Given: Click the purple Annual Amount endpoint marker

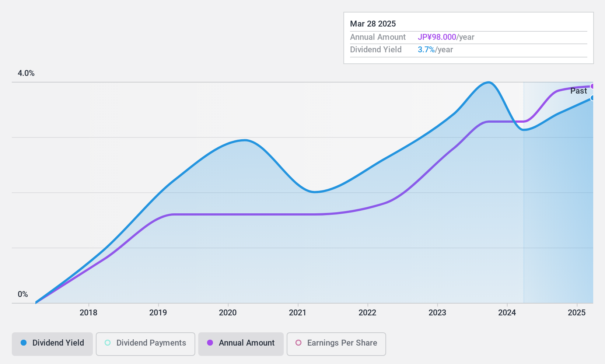Looking at the screenshot, I should click(592, 86).
